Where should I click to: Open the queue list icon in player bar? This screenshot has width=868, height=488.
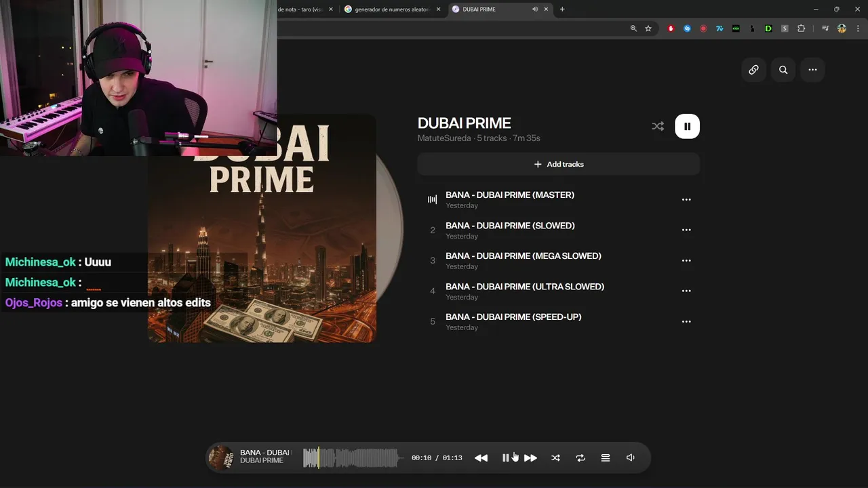(606, 458)
